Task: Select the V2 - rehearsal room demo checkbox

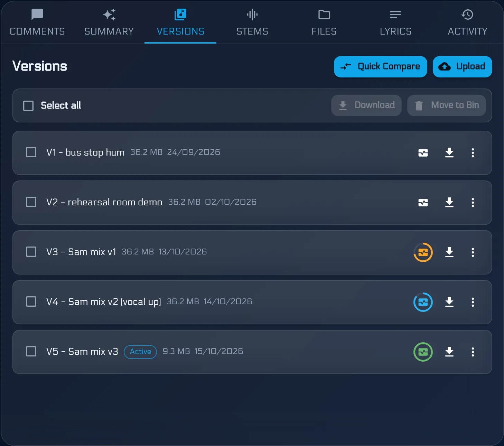Action: (31, 202)
